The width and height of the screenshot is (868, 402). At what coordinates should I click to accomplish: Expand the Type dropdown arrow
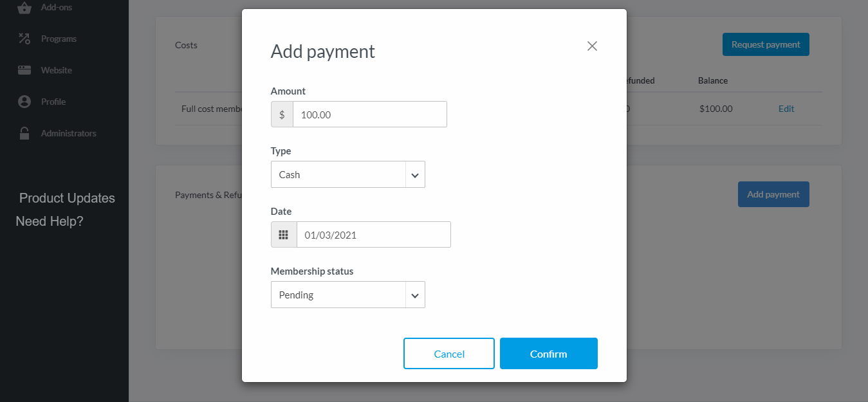tap(415, 175)
